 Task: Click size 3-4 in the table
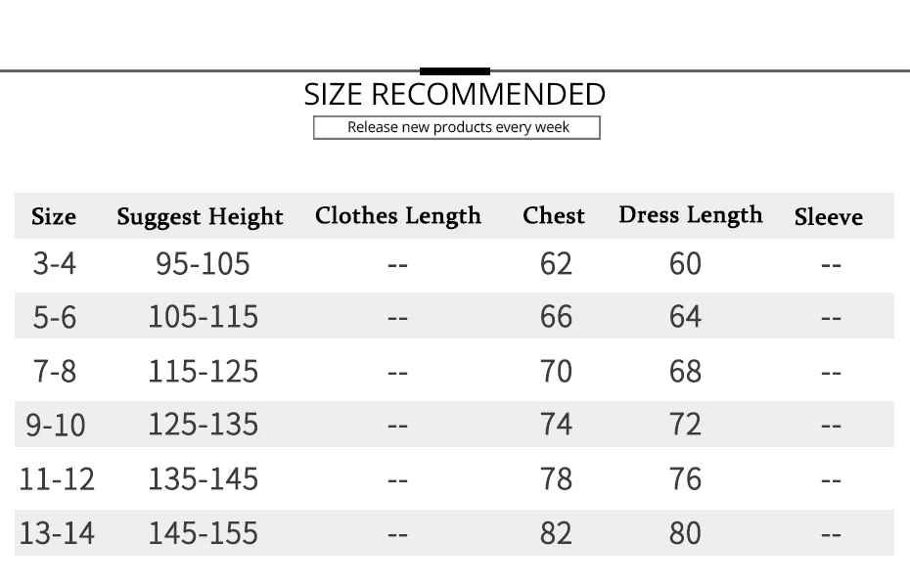[55, 263]
